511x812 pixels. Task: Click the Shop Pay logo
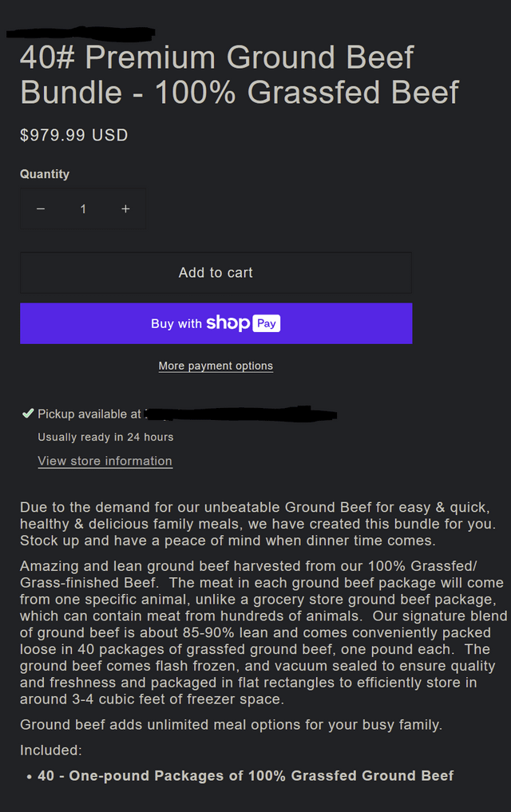(x=243, y=323)
